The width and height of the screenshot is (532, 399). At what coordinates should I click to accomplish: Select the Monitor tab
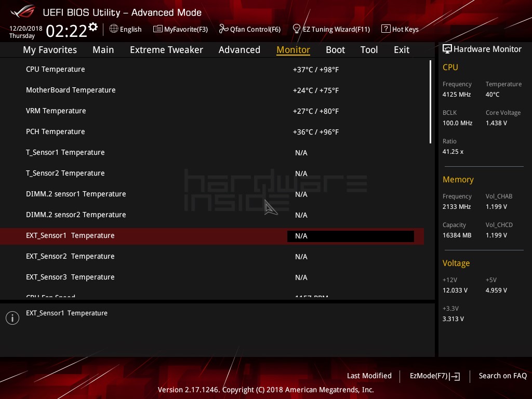[293, 49]
